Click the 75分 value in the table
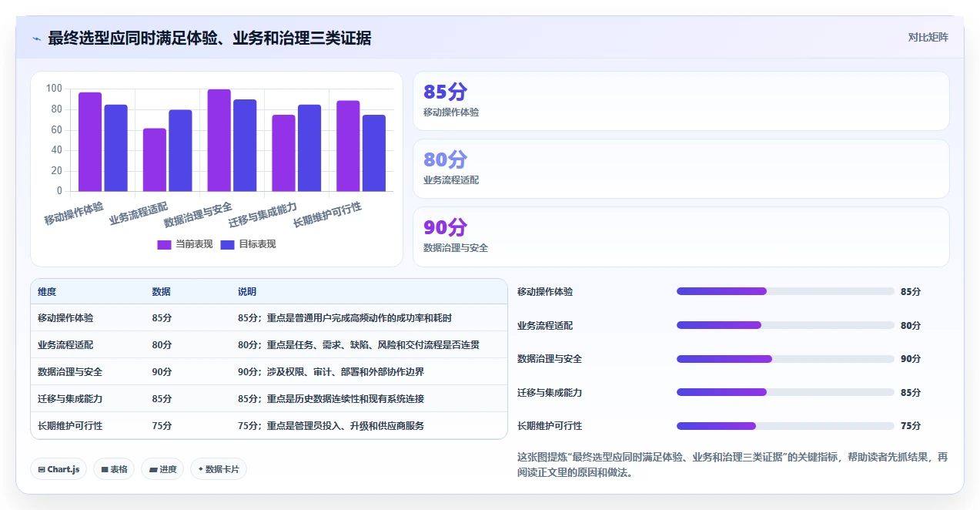The width and height of the screenshot is (980, 510). pyautogui.click(x=162, y=425)
